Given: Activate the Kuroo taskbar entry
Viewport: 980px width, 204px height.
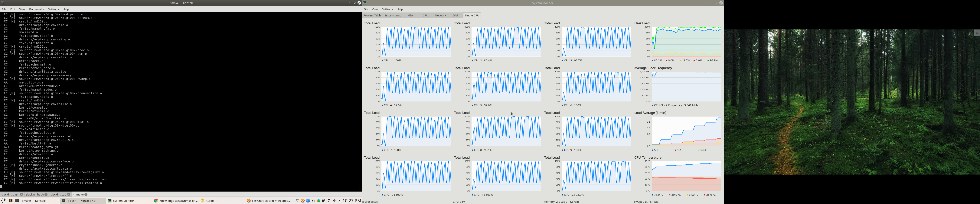Looking at the screenshot, I should pyautogui.click(x=207, y=201).
